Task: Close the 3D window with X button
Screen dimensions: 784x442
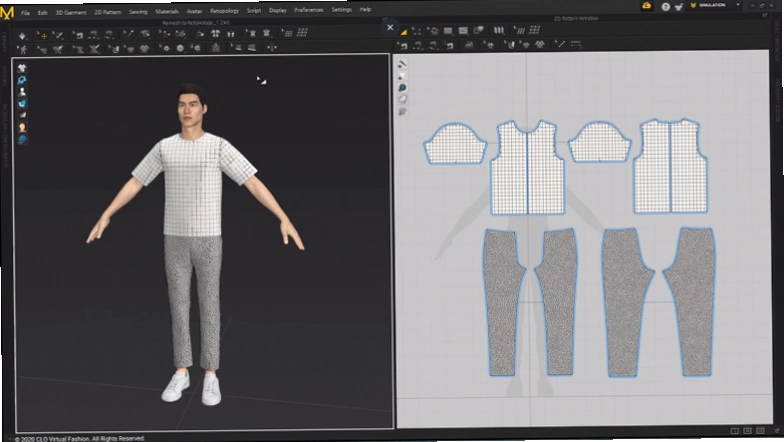Action: (x=390, y=28)
